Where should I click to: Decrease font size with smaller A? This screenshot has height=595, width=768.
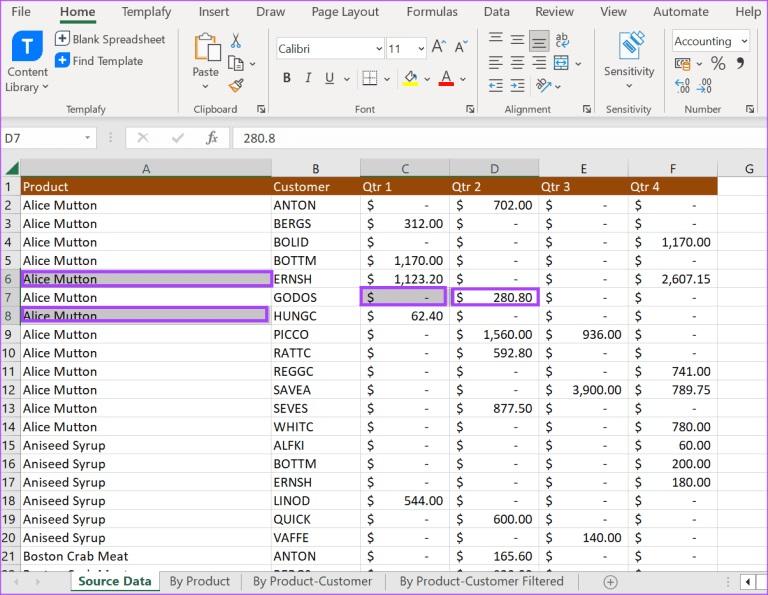461,47
